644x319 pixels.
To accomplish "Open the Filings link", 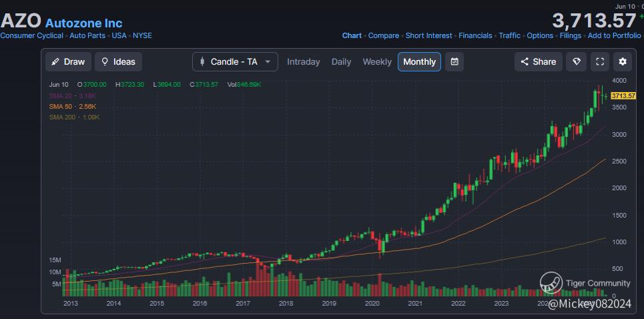I will coord(571,36).
